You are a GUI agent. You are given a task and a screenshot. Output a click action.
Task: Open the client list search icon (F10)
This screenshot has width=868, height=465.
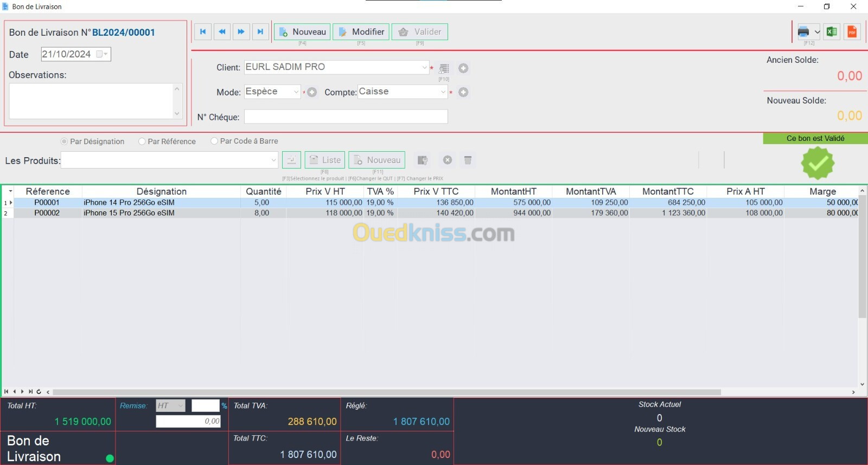(x=444, y=68)
